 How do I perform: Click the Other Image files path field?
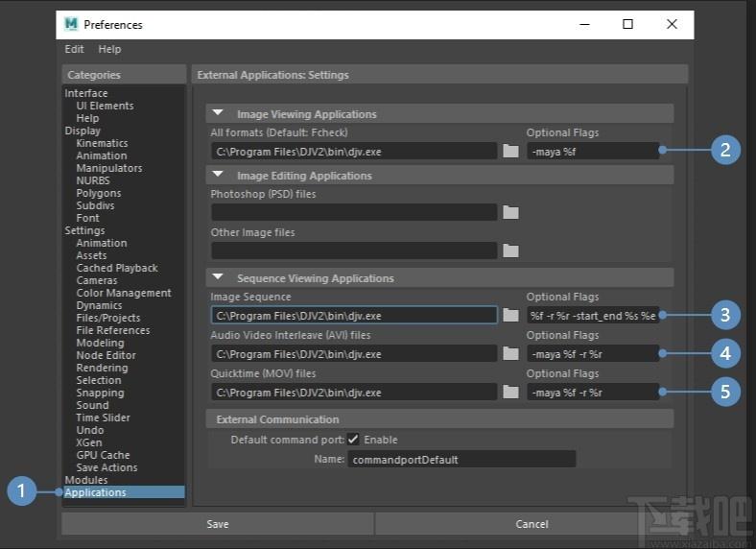354,251
